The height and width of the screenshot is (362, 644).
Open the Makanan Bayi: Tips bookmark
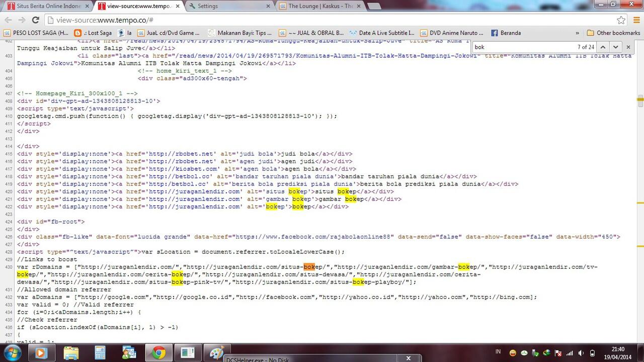240,33
